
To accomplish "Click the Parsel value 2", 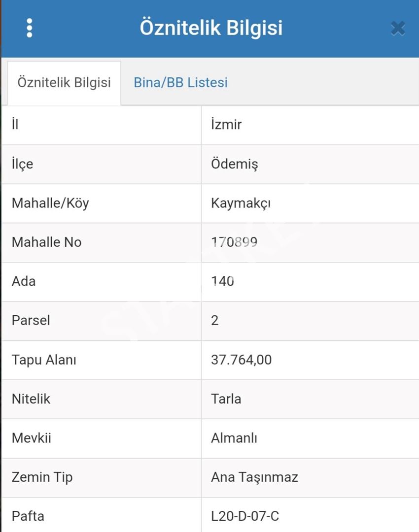I will coord(214,321).
